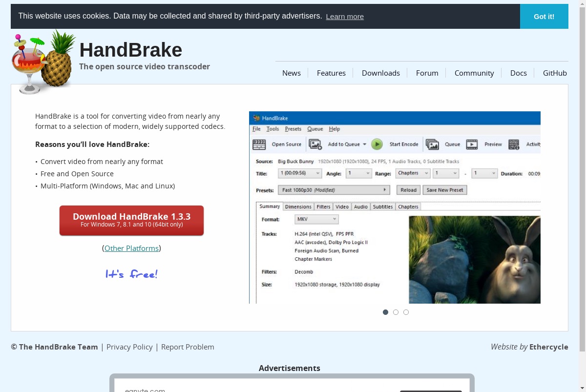Open the Docs page

tap(519, 73)
